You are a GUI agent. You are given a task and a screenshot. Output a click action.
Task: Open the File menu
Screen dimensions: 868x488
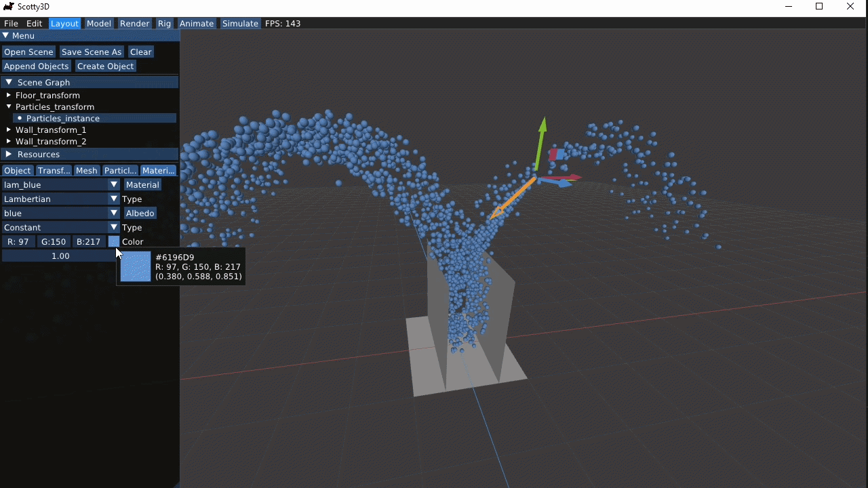pos(11,24)
